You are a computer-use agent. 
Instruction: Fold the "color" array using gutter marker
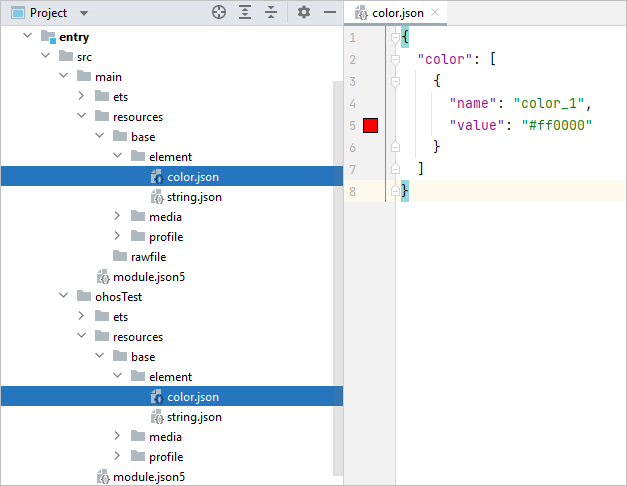point(396,60)
